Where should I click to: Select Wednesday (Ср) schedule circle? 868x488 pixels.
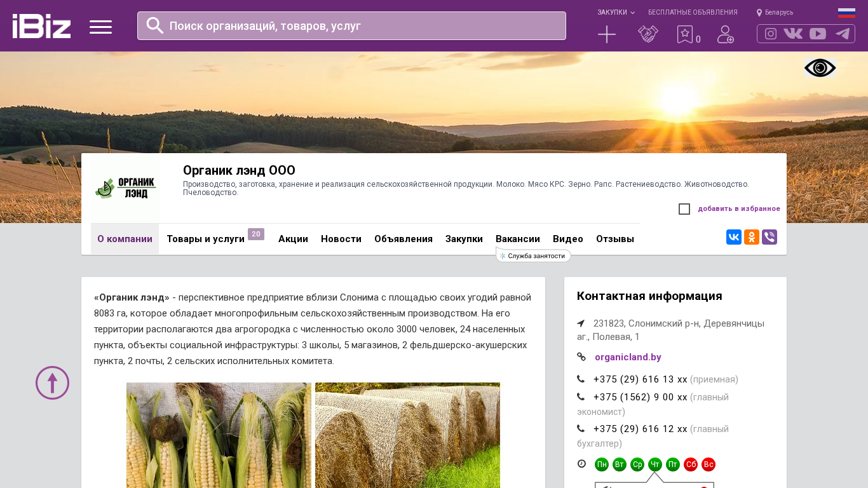pos(637,464)
